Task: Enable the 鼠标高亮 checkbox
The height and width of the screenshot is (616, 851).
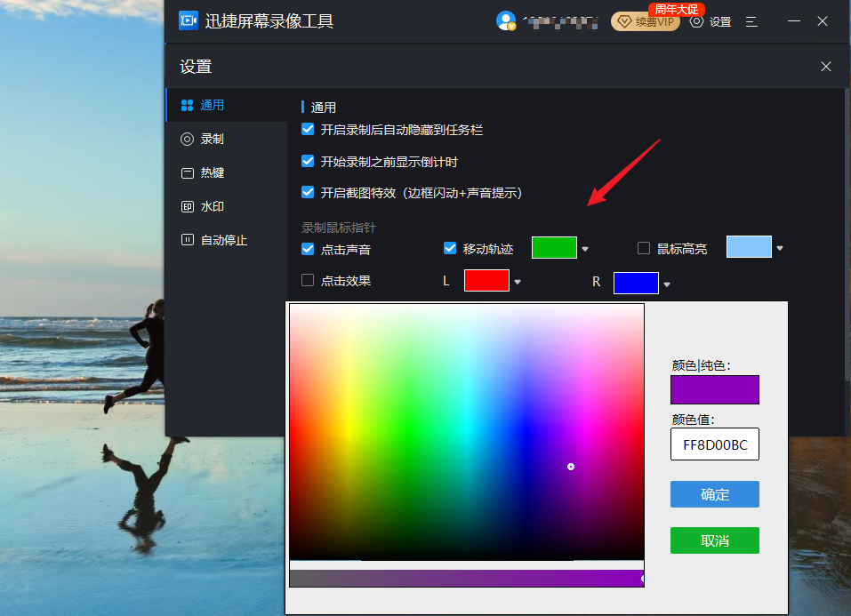Action: tap(645, 249)
